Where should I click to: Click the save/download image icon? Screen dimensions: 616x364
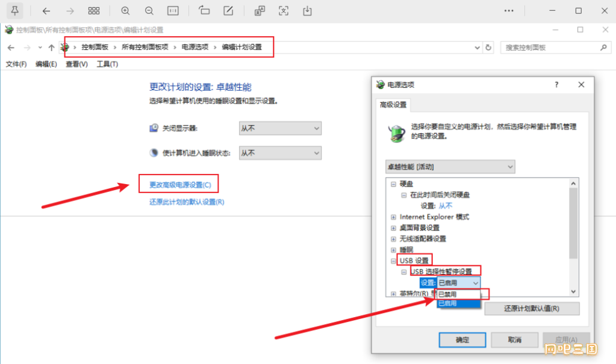307,11
